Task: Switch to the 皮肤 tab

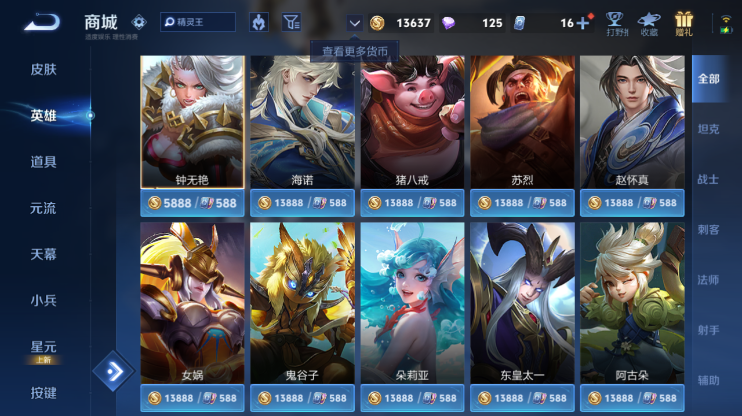Action: (44, 69)
